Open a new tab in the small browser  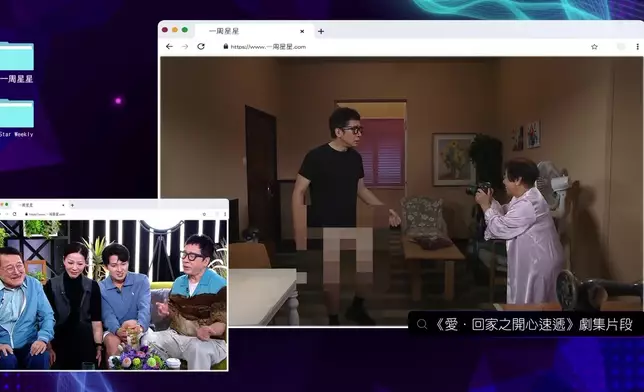click(72, 205)
